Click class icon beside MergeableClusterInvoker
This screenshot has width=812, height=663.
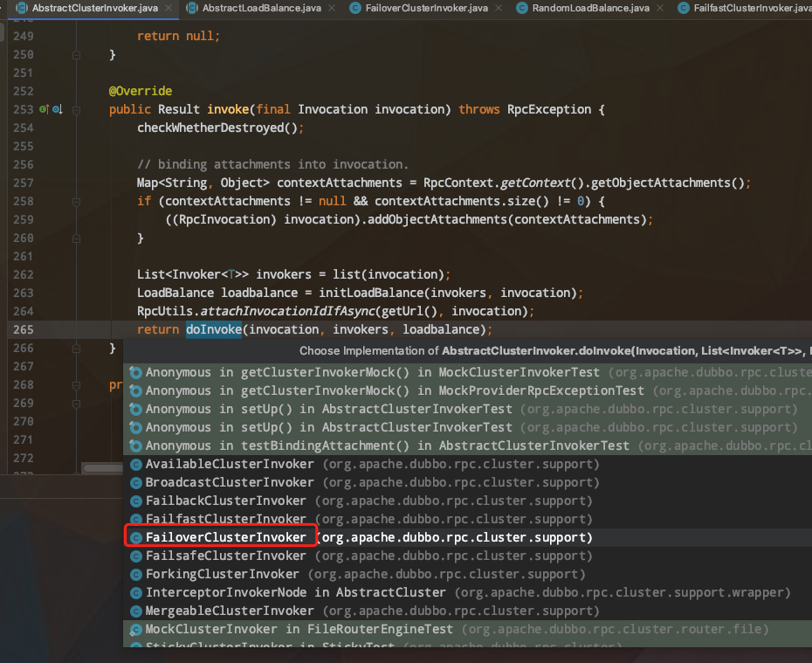(x=135, y=611)
